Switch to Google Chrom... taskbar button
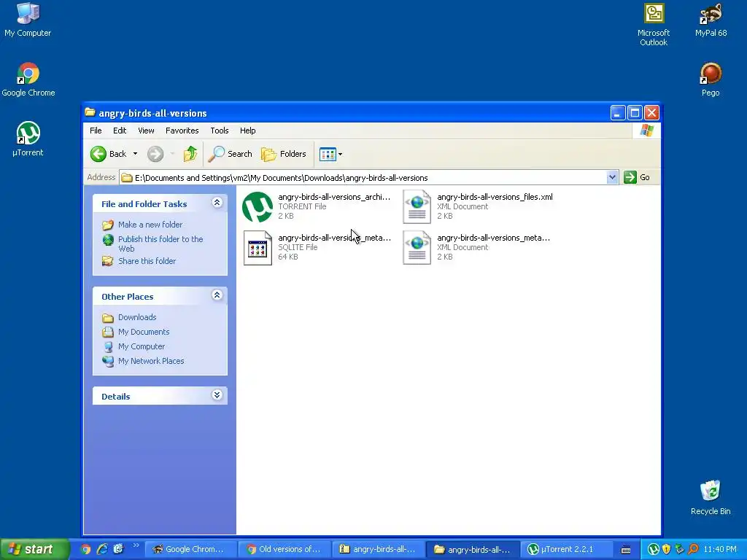The image size is (747, 560). click(x=190, y=549)
